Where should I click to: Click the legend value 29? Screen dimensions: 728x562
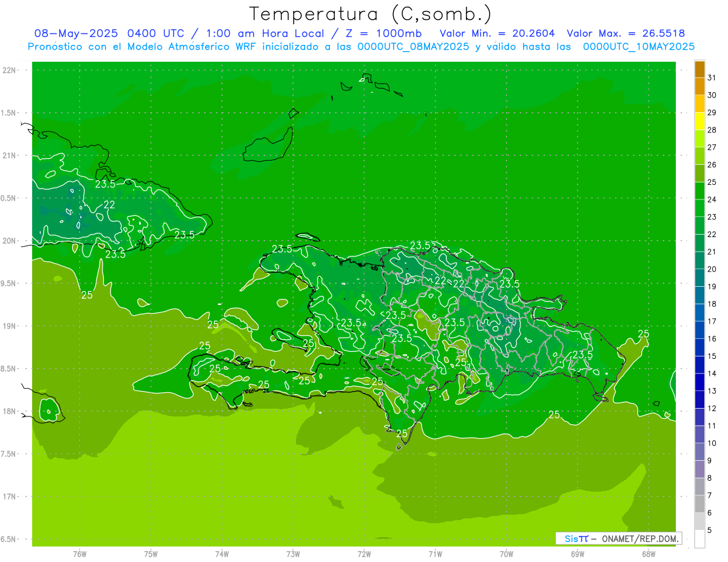click(x=712, y=112)
